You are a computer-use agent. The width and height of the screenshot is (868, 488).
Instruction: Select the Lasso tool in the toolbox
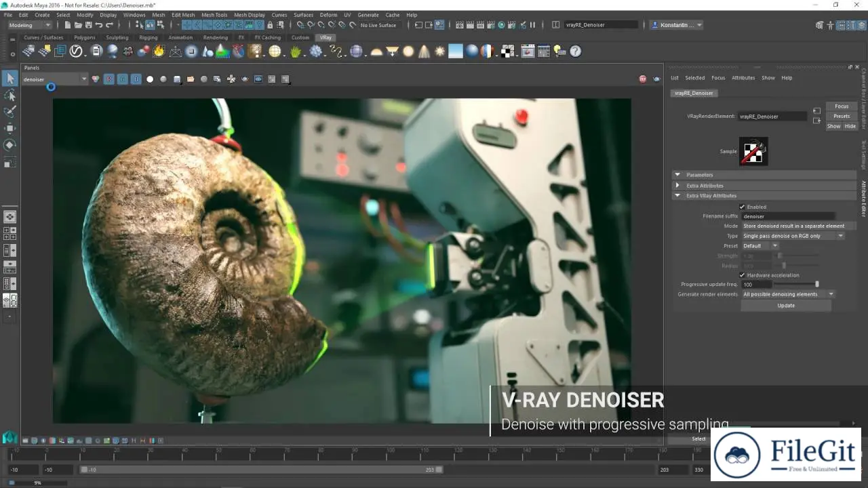pyautogui.click(x=9, y=95)
